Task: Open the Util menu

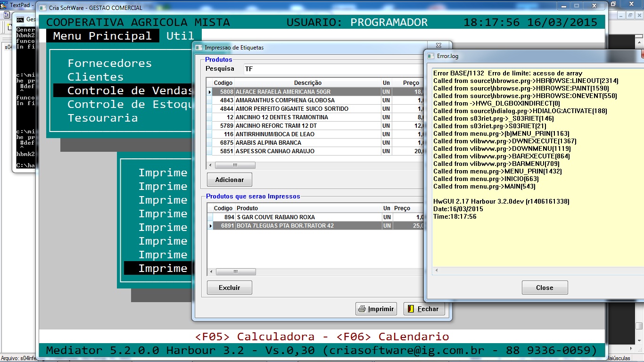Action: (x=180, y=36)
